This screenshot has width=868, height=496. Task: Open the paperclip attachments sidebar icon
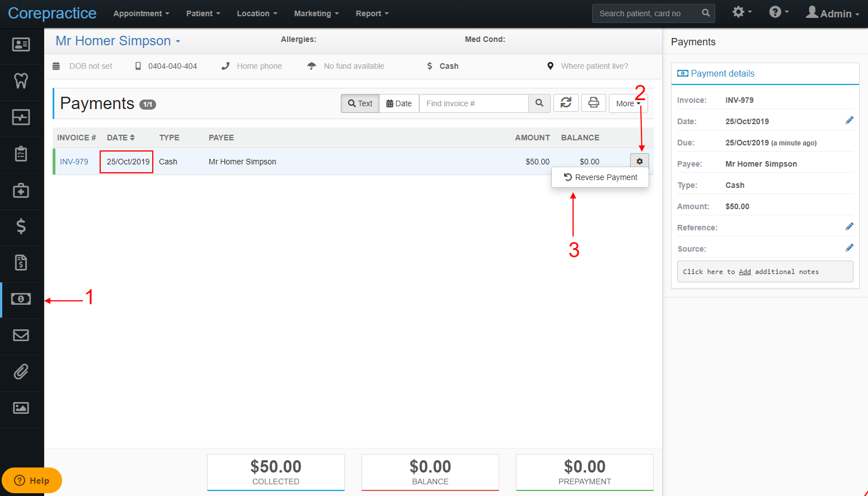pyautogui.click(x=21, y=372)
